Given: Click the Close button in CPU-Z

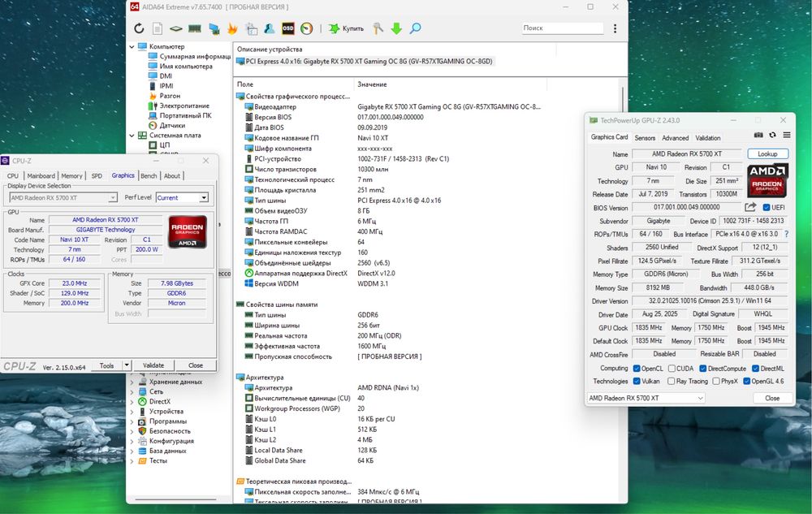Looking at the screenshot, I should click(x=196, y=365).
